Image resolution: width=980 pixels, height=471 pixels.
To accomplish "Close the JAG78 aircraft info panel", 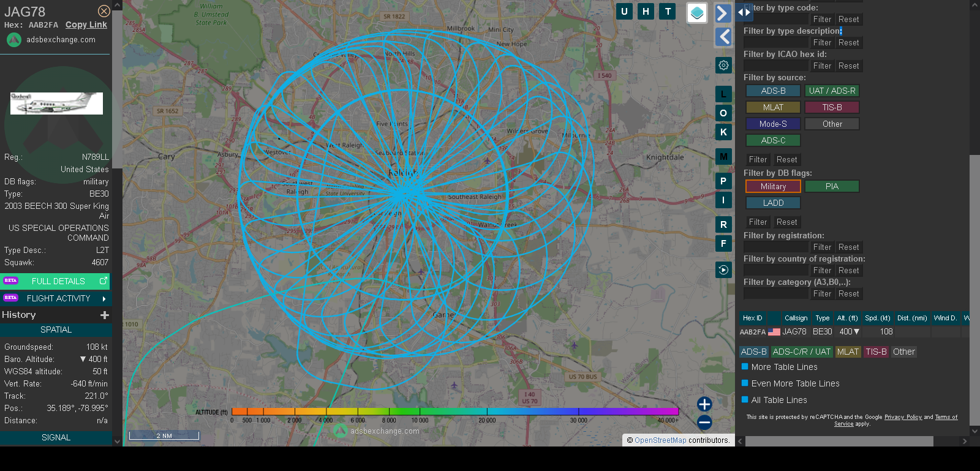I will coord(104,11).
